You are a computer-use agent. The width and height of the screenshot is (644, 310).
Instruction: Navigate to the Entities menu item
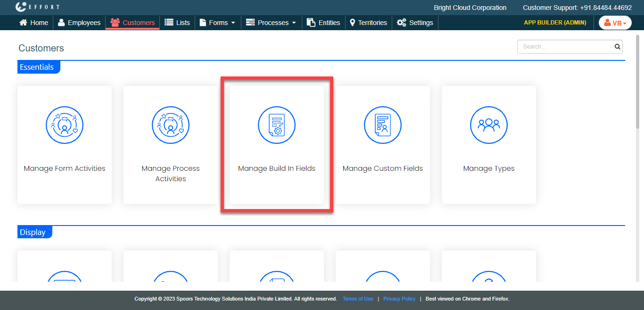323,23
